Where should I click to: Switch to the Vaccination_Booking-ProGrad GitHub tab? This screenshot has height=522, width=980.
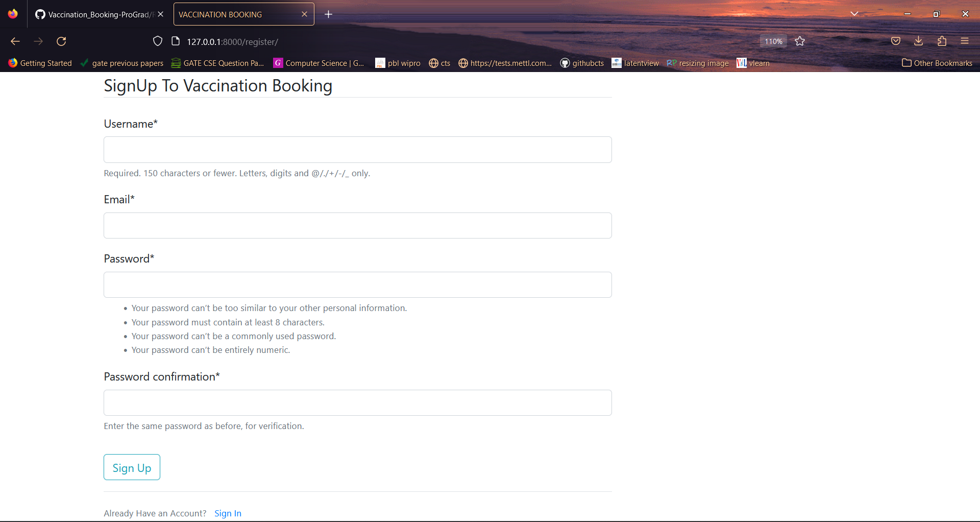pyautogui.click(x=94, y=14)
